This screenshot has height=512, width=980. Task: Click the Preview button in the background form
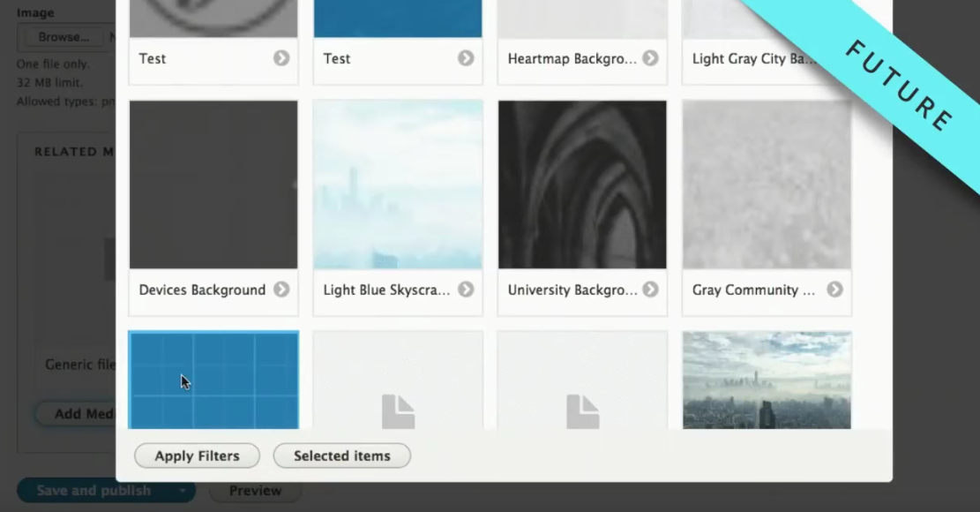coord(255,491)
